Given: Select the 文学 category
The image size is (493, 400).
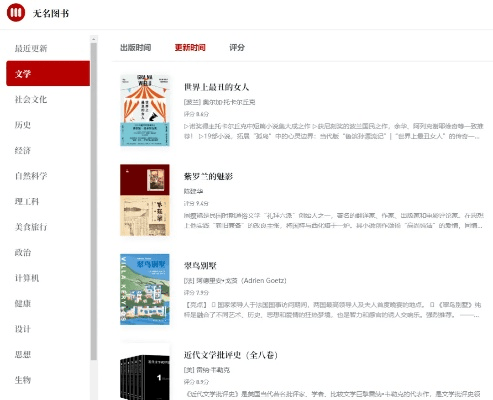Looking at the screenshot, I should coord(48,73).
